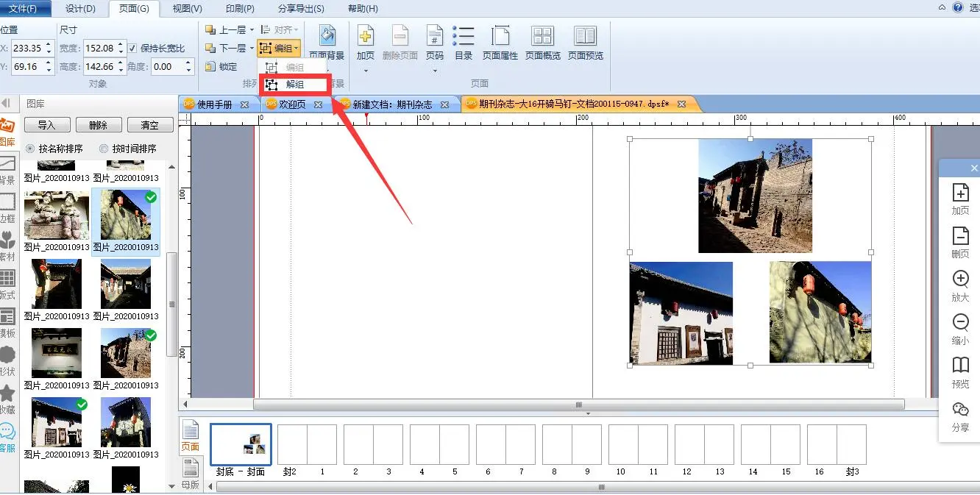980x495 pixels.
Task: Select the 封底 - 封面 cover page thumbnail
Action: coord(241,444)
